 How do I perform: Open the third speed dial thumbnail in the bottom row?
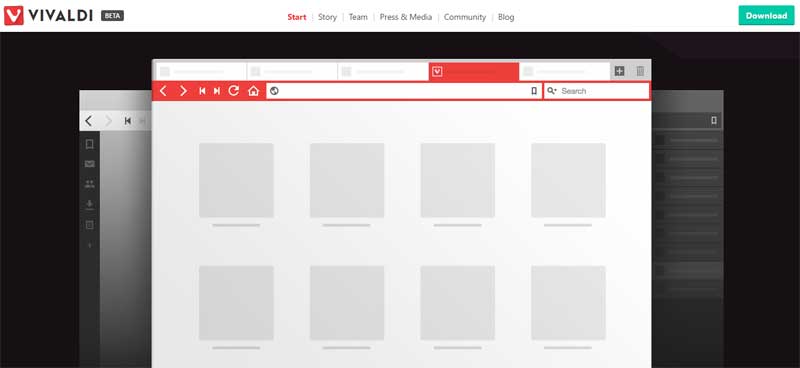point(458,303)
